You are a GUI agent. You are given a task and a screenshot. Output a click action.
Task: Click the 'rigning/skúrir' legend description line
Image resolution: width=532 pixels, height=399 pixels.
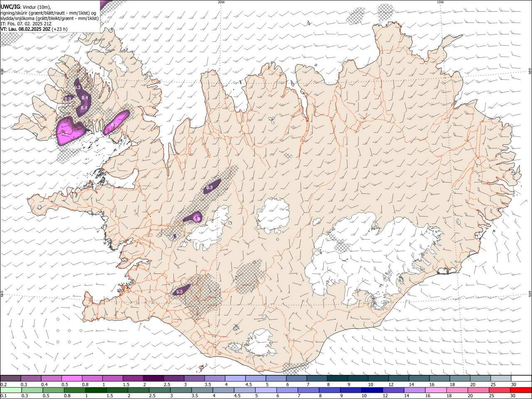[x=49, y=13]
